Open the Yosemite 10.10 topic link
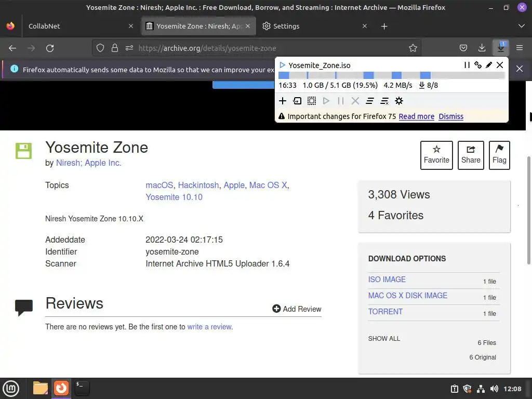Screen dimensions: 532x399 point(174,197)
